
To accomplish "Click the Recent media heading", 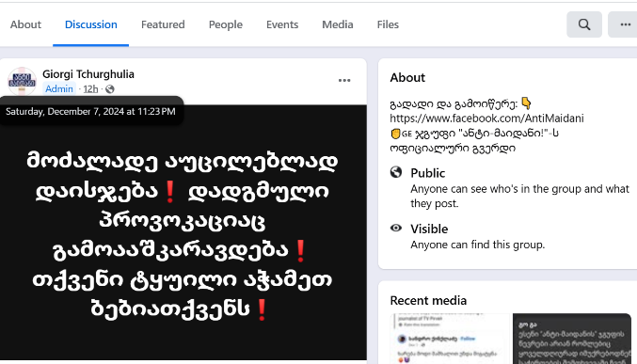I will pos(428,301).
